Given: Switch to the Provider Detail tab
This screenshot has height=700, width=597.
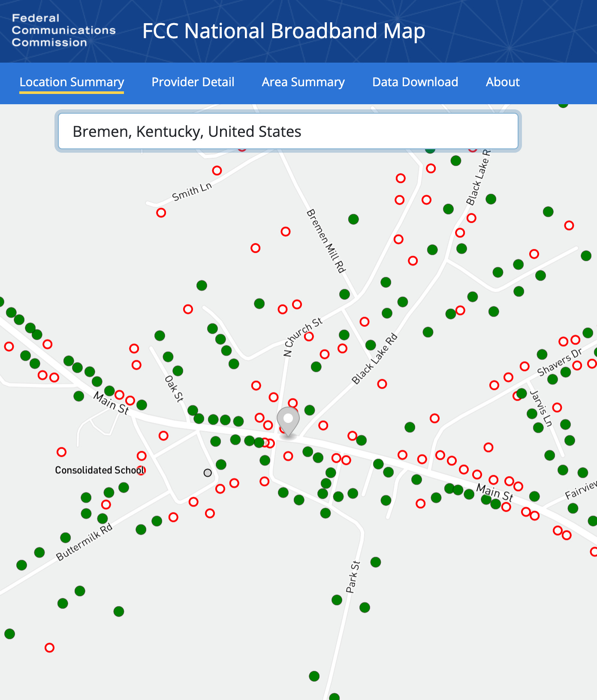Looking at the screenshot, I should point(193,82).
